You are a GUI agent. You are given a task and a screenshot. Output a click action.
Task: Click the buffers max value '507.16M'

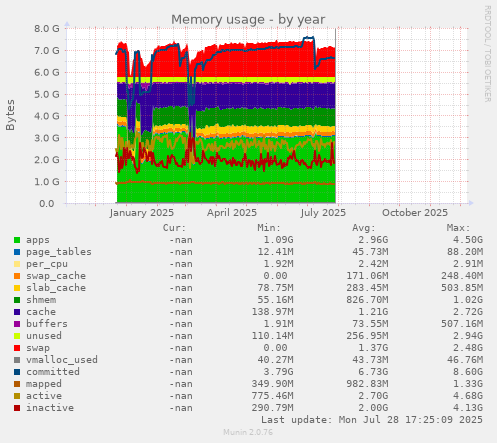click(462, 324)
